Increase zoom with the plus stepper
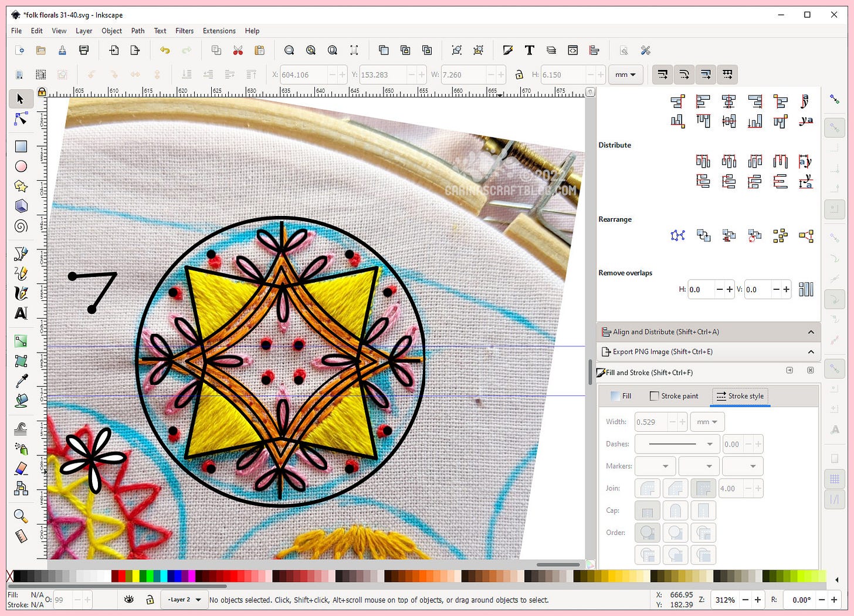The width and height of the screenshot is (854, 616). 758,600
